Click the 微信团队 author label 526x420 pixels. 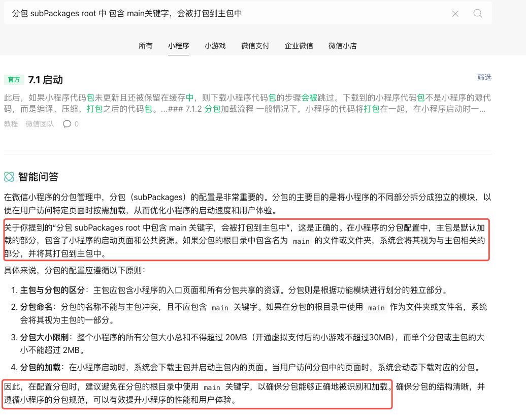click(x=40, y=124)
